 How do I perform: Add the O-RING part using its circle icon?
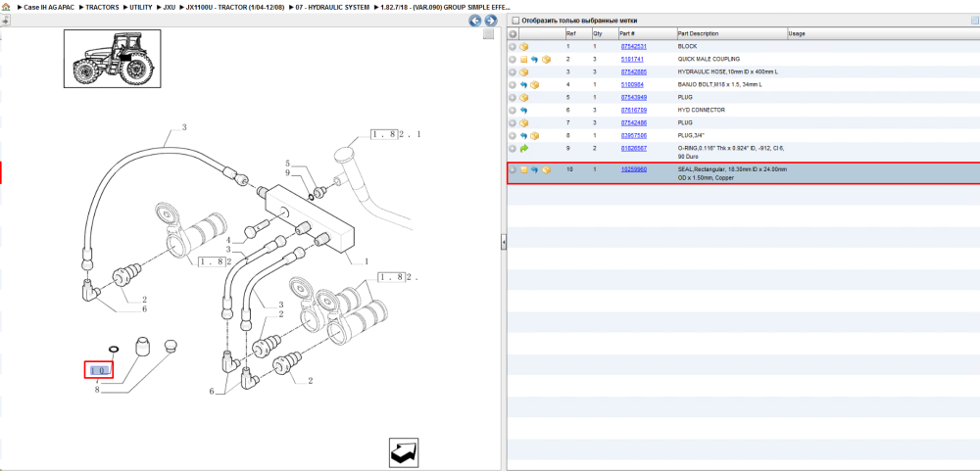513,149
